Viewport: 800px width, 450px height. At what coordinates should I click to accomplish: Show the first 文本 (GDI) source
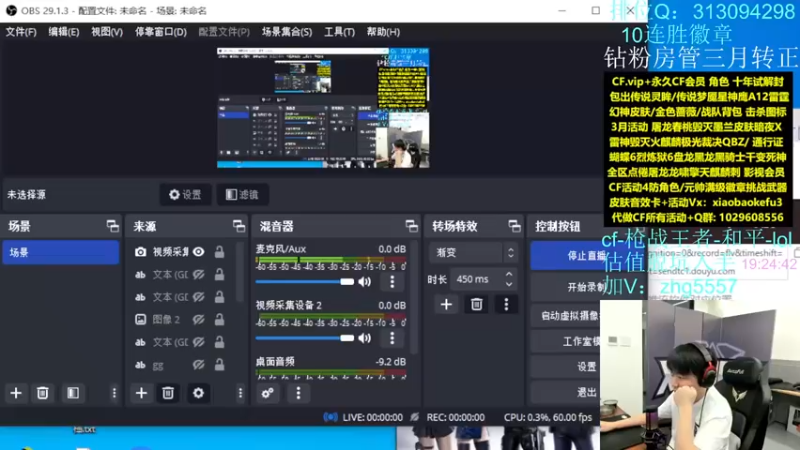[198, 274]
